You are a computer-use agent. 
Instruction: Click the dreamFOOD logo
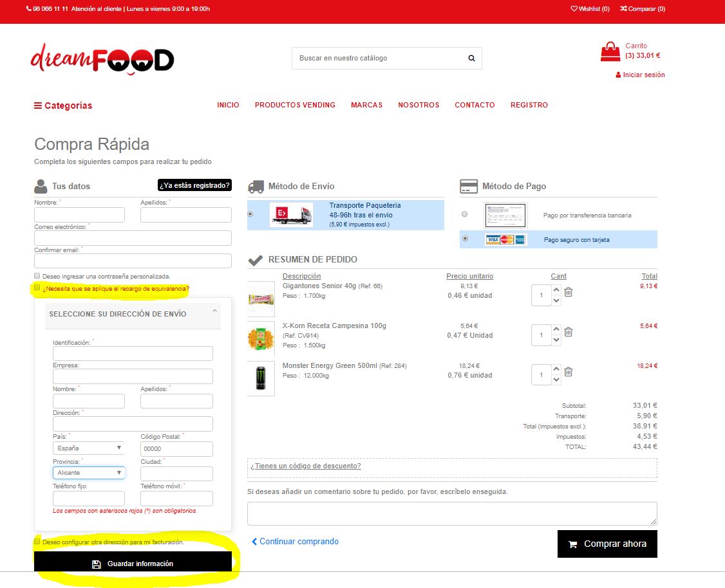[102, 59]
